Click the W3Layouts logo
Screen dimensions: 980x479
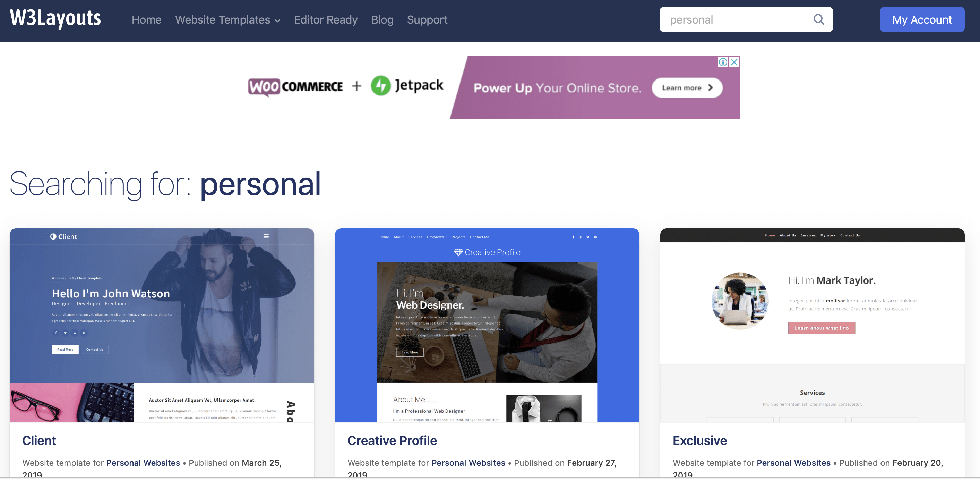(x=55, y=18)
